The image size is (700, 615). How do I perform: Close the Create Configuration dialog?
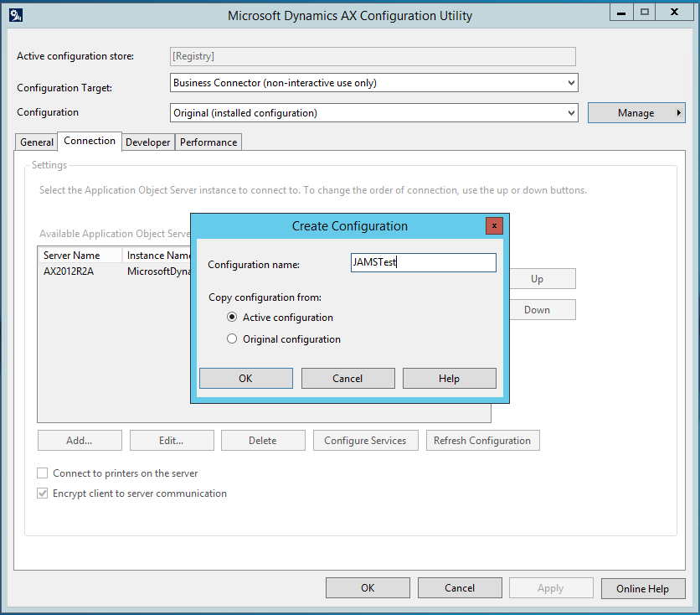coord(494,225)
